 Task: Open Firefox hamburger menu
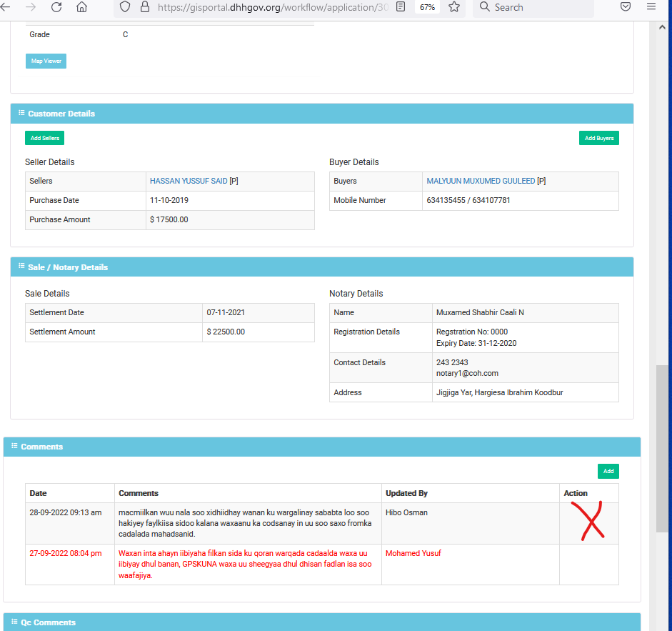(651, 7)
